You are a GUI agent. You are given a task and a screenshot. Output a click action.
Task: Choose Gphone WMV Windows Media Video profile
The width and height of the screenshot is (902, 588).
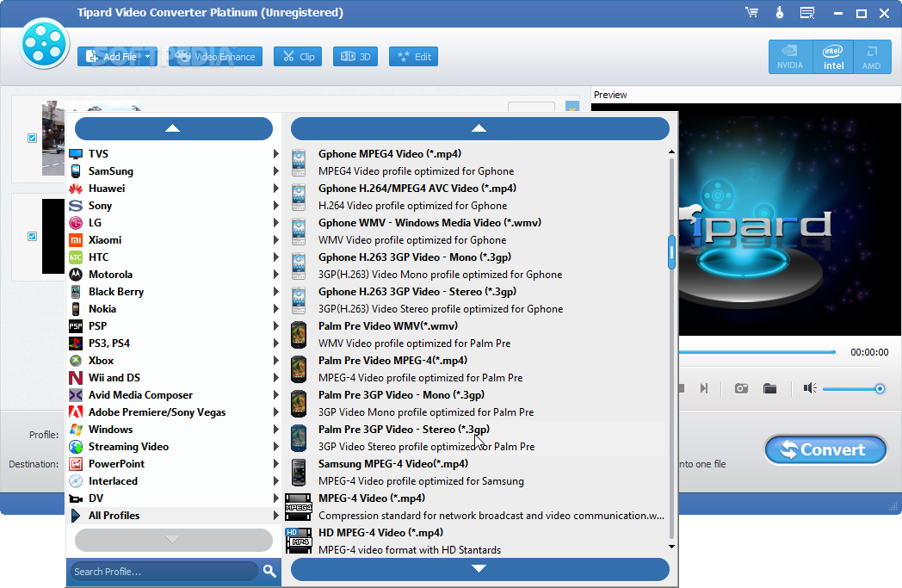click(x=474, y=232)
